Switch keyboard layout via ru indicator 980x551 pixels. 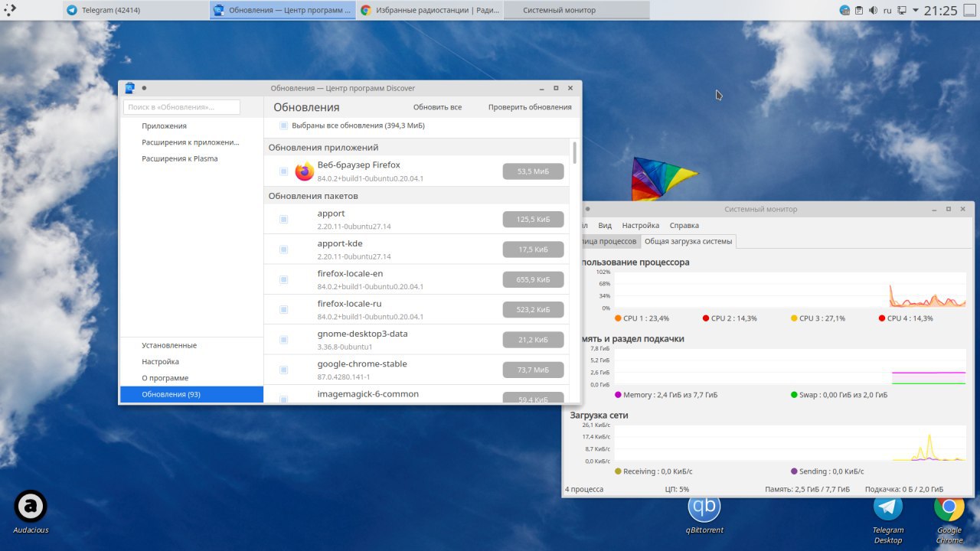tap(887, 11)
